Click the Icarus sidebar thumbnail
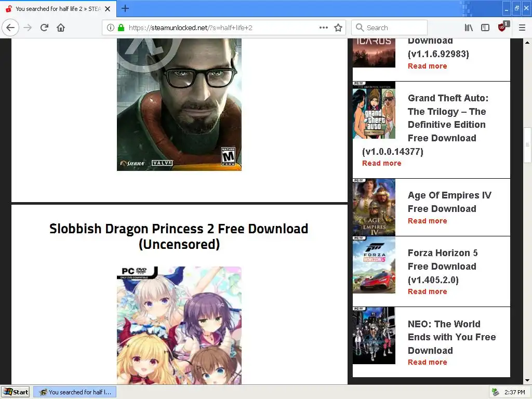 tap(374, 53)
